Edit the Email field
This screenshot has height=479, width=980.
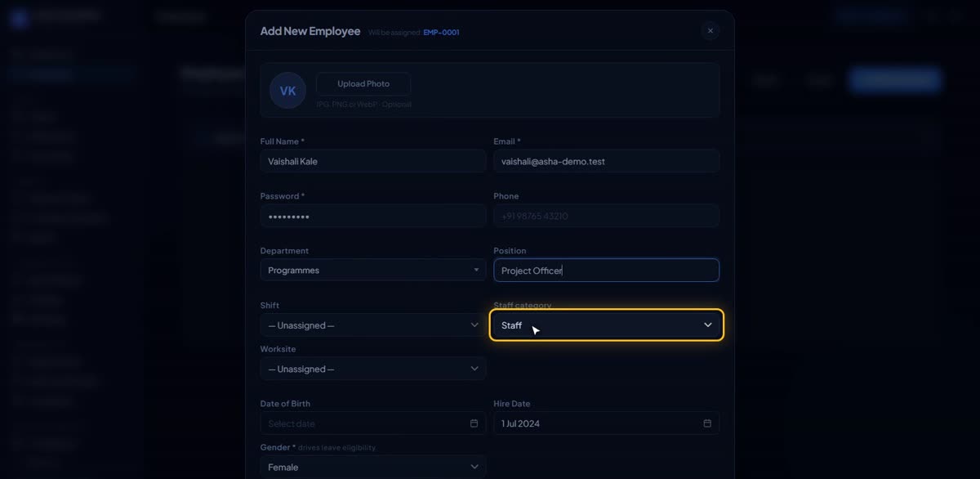pyautogui.click(x=606, y=161)
